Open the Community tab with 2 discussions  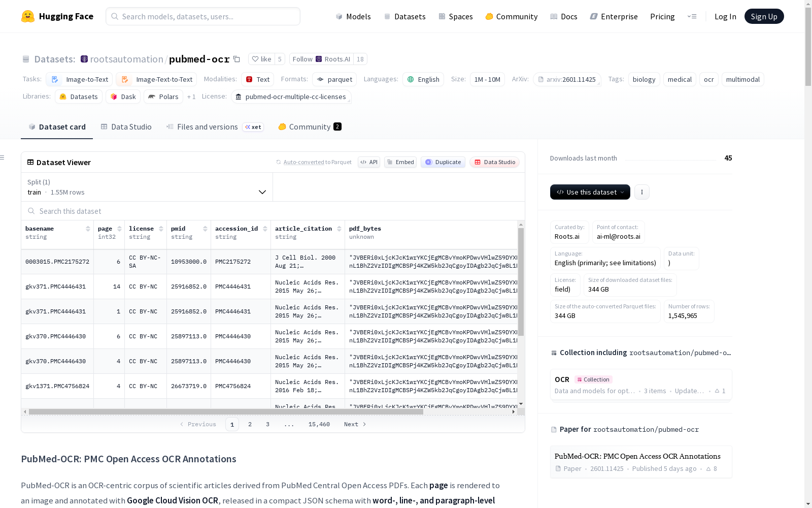click(x=310, y=127)
